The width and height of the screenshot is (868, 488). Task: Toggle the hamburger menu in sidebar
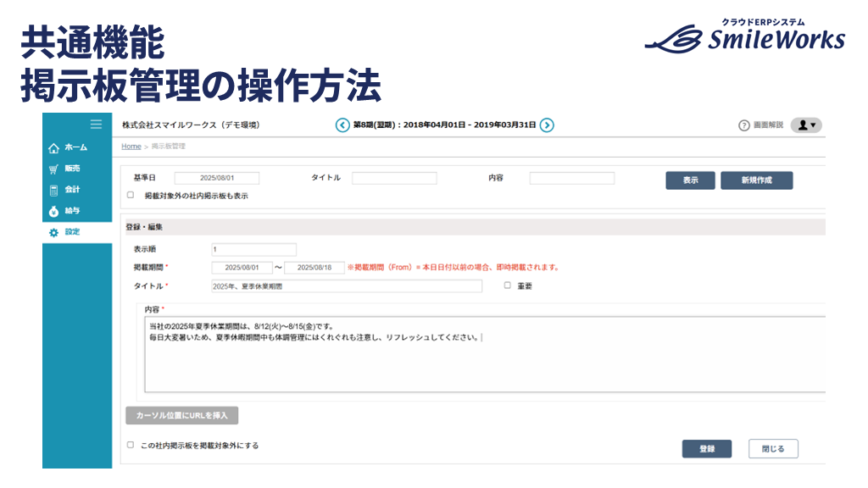(97, 124)
